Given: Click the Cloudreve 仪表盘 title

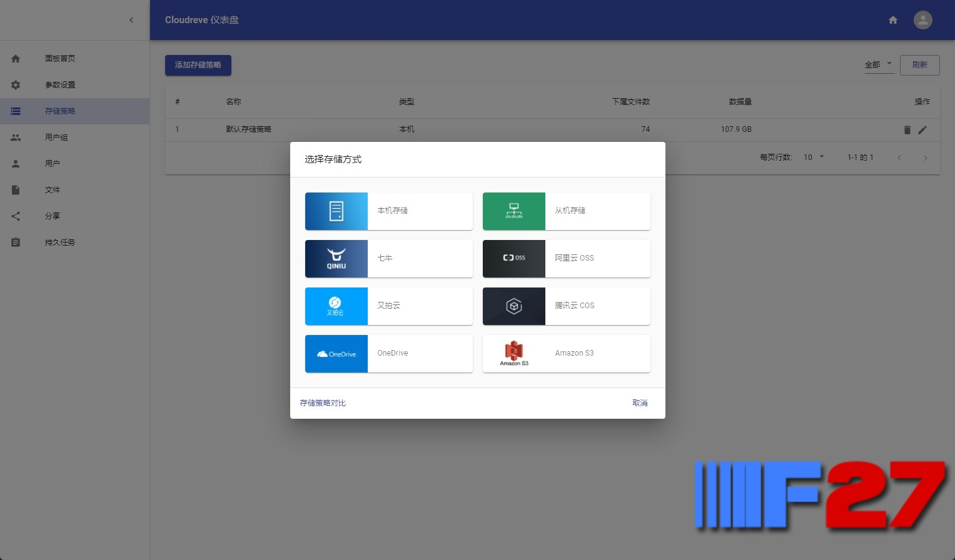Looking at the screenshot, I should point(202,20).
